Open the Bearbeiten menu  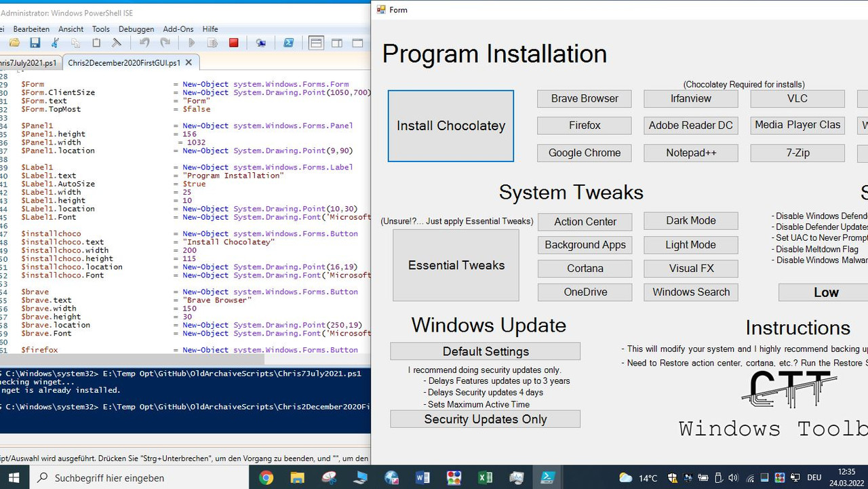point(31,29)
